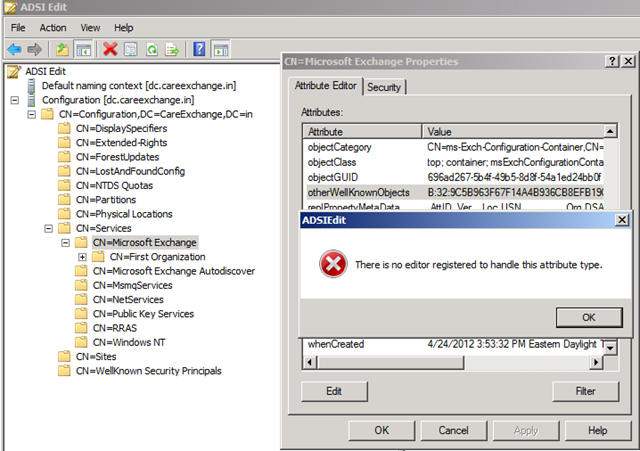Click the CN=Extended-Rights folder icon
This screenshot has width=640, height=451.
coord(64,142)
